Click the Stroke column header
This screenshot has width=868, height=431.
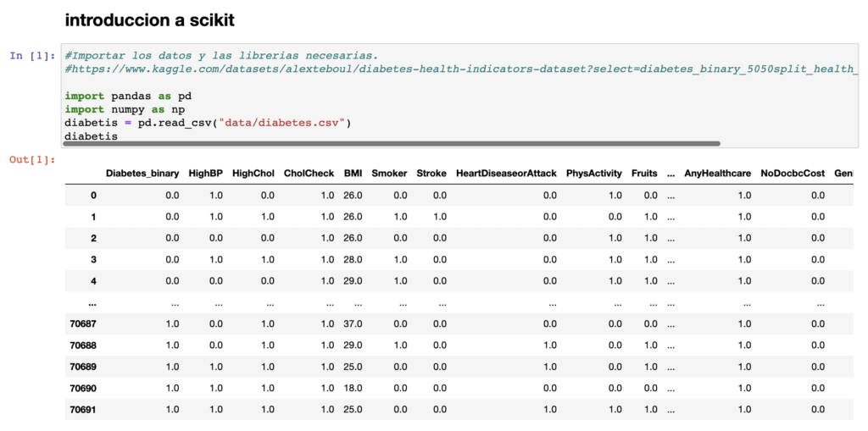tap(431, 174)
